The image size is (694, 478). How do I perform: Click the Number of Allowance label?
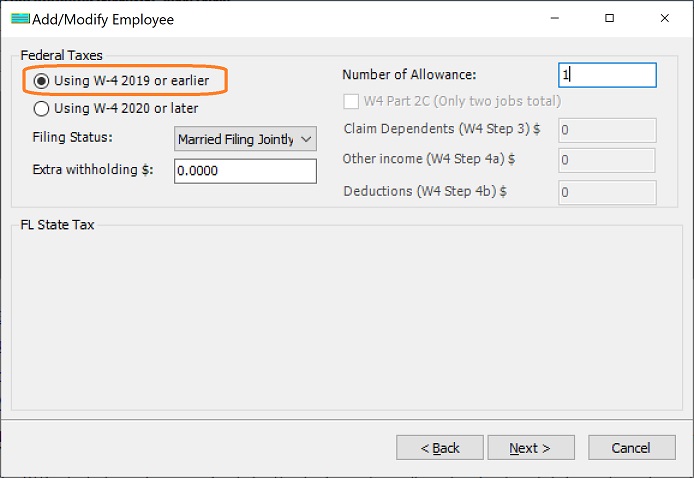click(x=409, y=75)
